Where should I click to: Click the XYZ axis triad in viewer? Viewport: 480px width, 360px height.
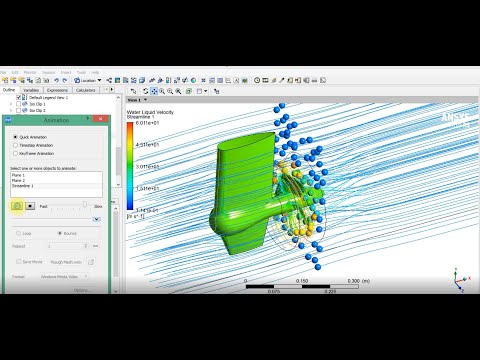click(461, 280)
